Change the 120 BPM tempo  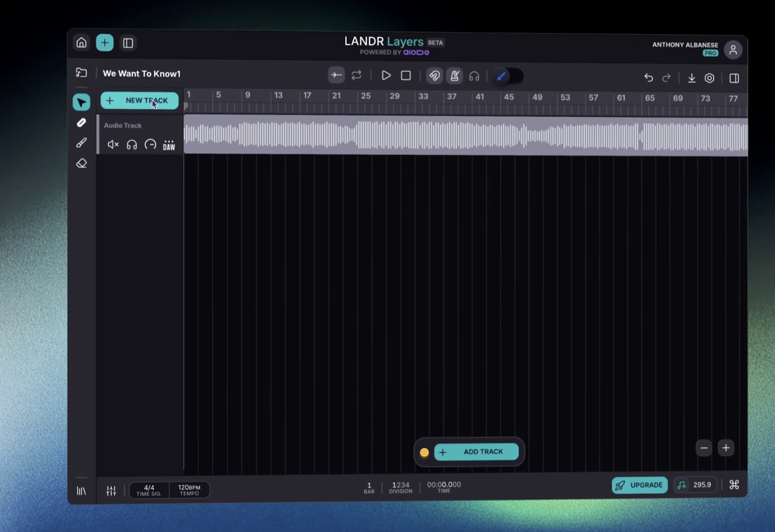[x=189, y=490]
